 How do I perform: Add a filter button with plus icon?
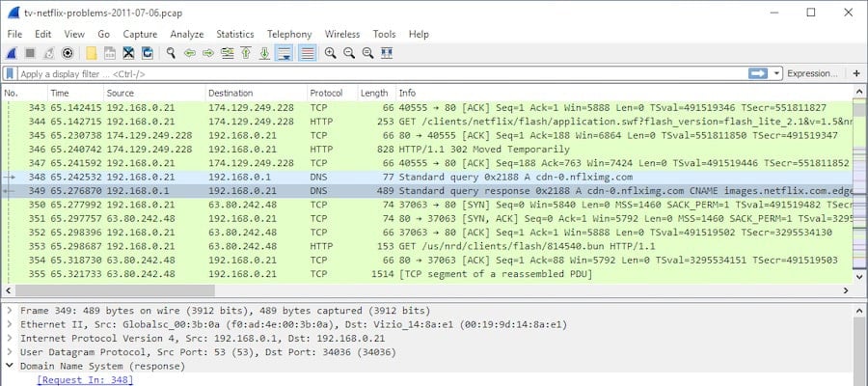[x=857, y=73]
